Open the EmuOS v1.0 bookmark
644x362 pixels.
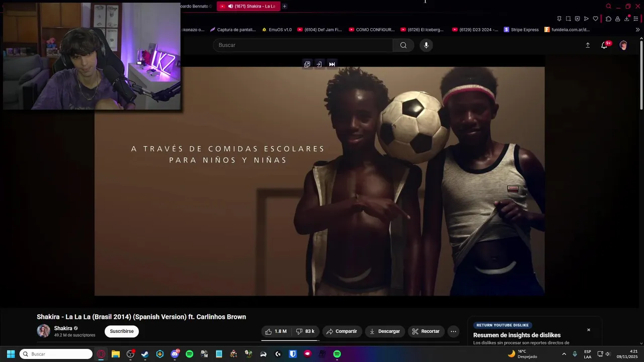click(277, 30)
